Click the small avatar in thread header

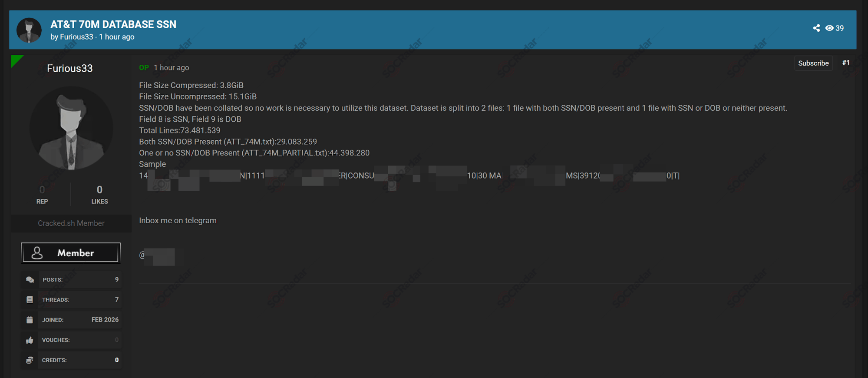pos(29,30)
